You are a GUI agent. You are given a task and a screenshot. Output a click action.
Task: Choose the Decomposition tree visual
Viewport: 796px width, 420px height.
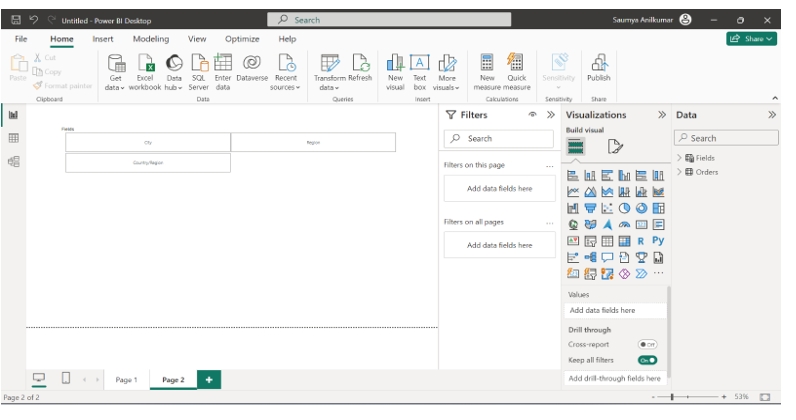click(x=590, y=257)
